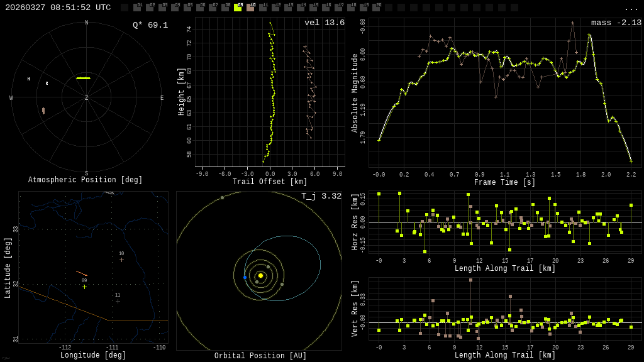Screen dimensions: 644x362
Task: Click station 10 cross marker on map
Action: 121,260
